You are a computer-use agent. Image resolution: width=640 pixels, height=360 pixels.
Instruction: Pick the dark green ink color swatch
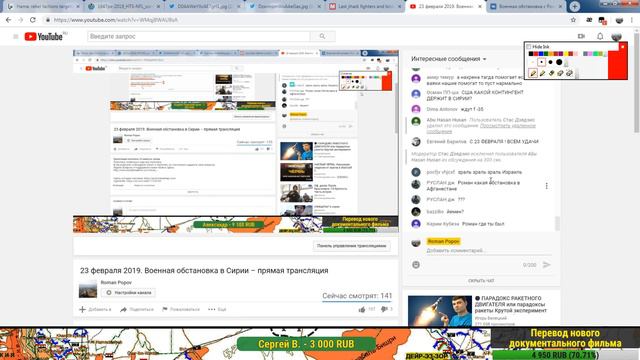pyautogui.click(x=546, y=53)
